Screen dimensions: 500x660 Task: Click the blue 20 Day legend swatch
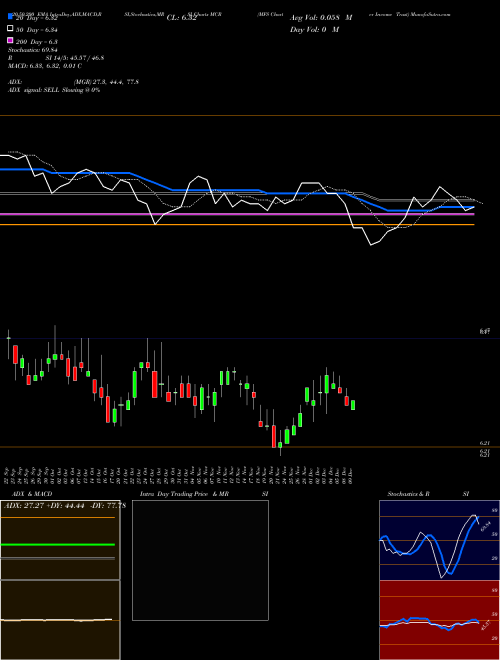10,17
